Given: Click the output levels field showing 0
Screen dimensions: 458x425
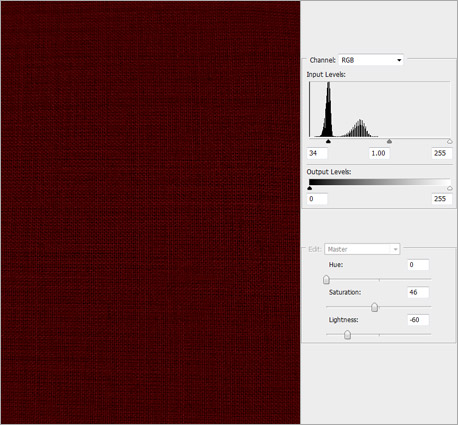Looking at the screenshot, I should [x=317, y=199].
